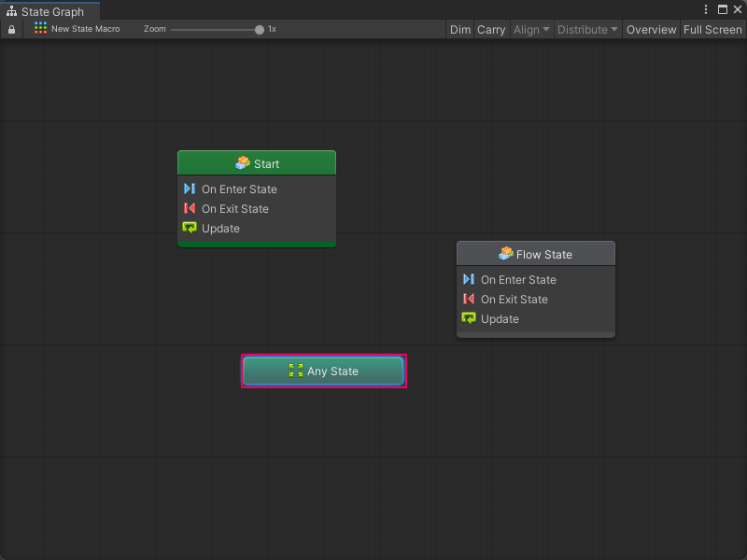Click the Update icon in Flow State node
Screen dimensions: 747x560
point(469,318)
